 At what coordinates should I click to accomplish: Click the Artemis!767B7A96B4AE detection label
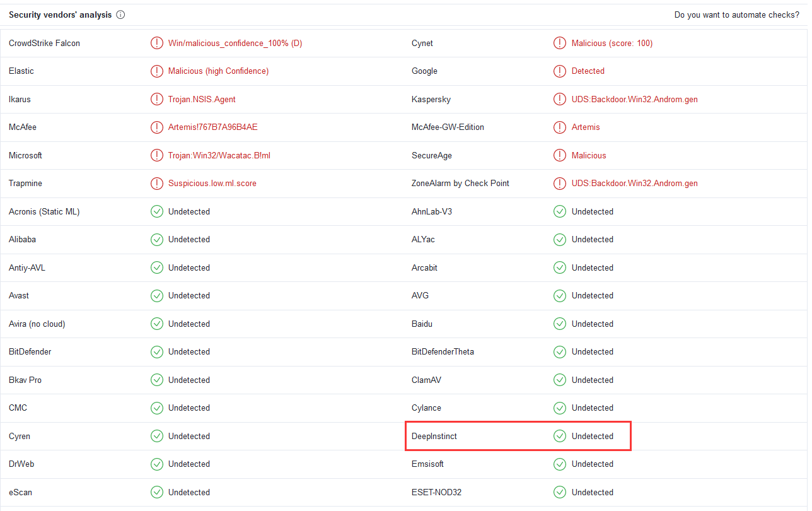(212, 127)
